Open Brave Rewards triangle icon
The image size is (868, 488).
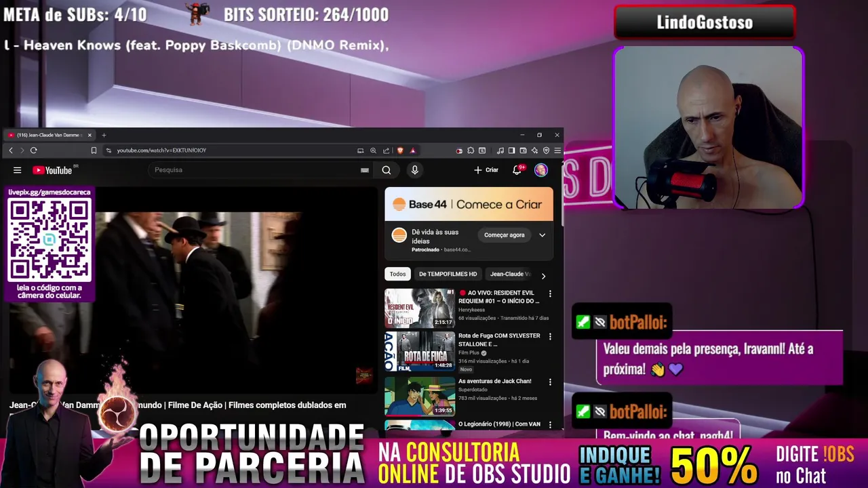[x=412, y=150]
